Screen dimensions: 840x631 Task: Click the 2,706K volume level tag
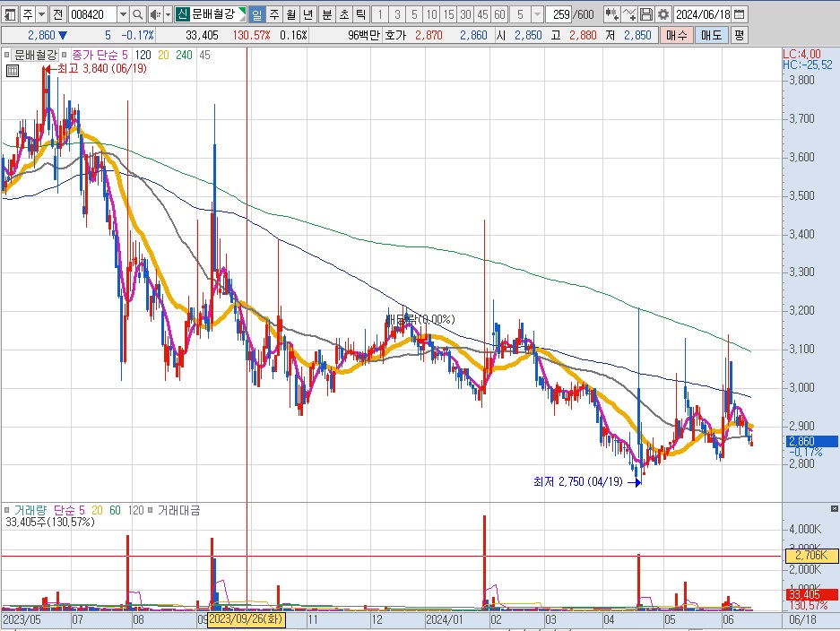811,556
